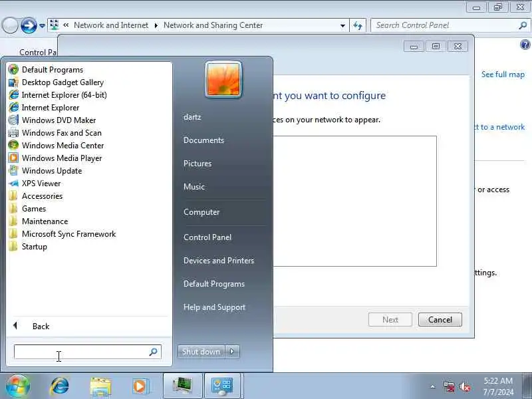Open the XPS Viewer icon
Screen dimensions: 532x399
pyautogui.click(x=13, y=184)
